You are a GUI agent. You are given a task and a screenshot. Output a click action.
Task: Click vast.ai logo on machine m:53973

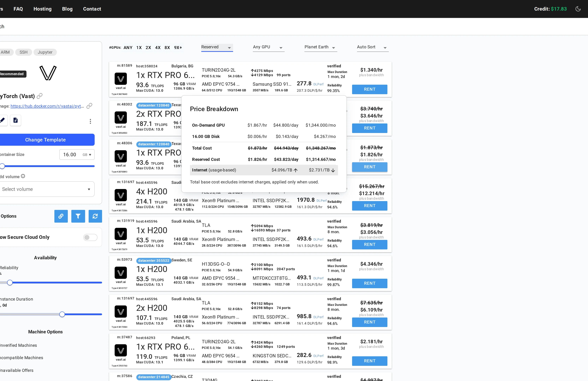(x=121, y=273)
